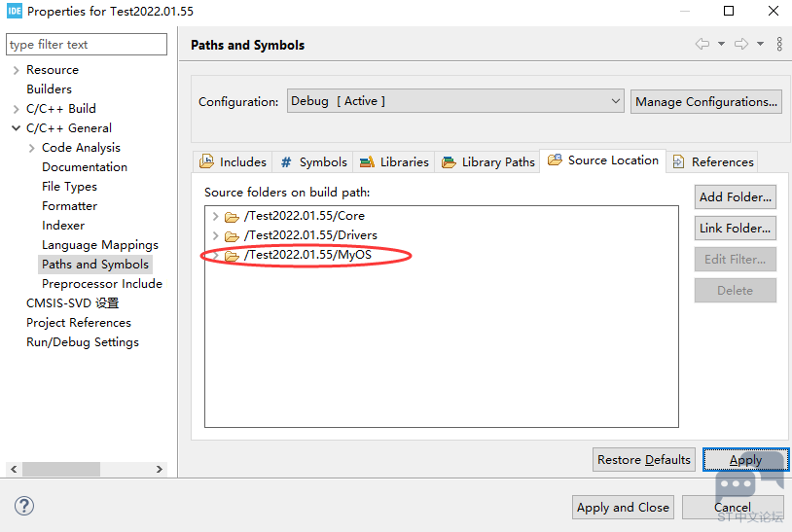Click the forward navigation arrow icon
Screen dimensions: 792x532
741,45
